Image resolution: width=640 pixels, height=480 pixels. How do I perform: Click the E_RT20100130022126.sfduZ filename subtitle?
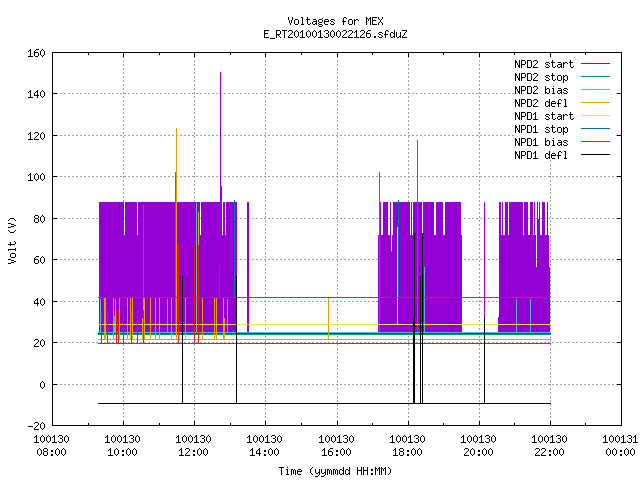(336, 34)
